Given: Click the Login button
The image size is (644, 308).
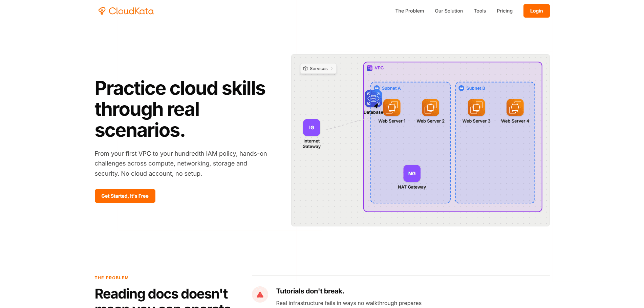Looking at the screenshot, I should pyautogui.click(x=536, y=11).
